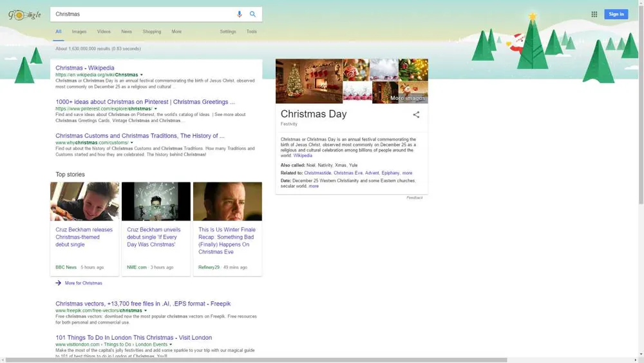Open the Freepik result URL dropdown arrow
Screen dimensions: 644x363
[146, 311]
